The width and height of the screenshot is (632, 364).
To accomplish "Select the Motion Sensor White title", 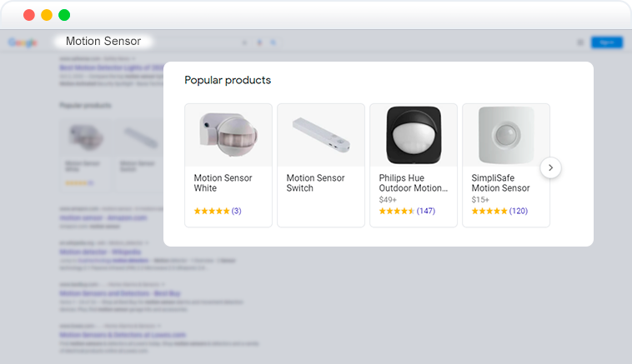I will coord(223,182).
